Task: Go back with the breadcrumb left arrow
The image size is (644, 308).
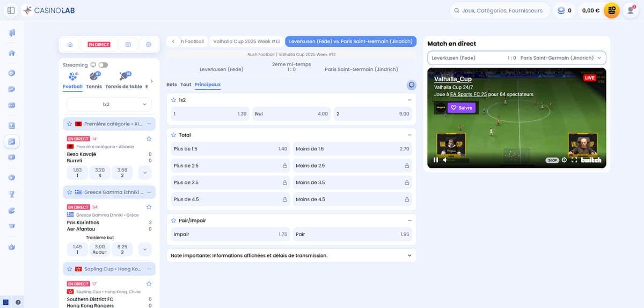Action: 173,41
